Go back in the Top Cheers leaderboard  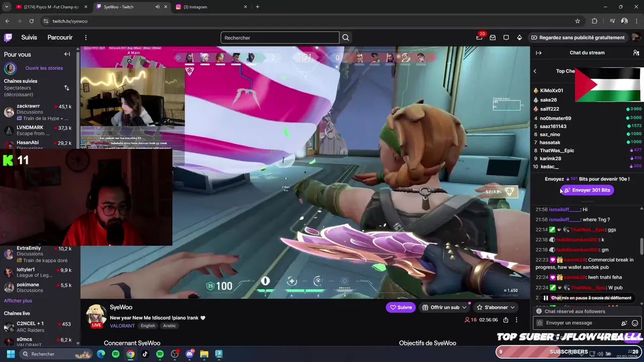pos(535,71)
